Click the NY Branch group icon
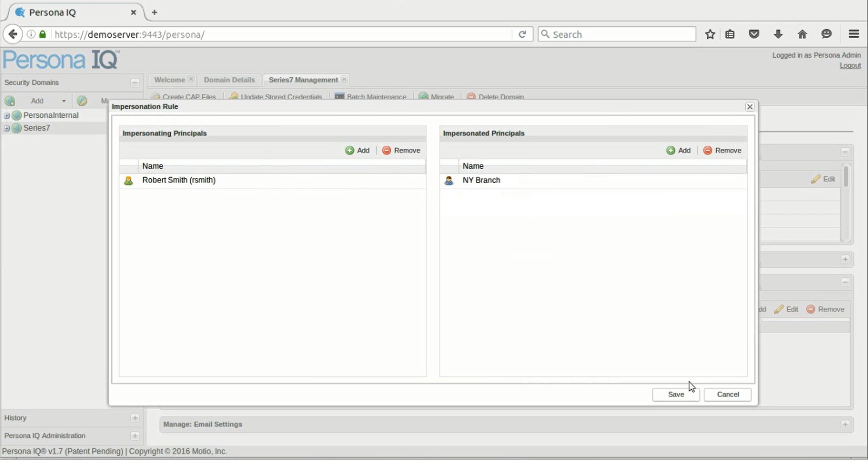Viewport: 868px width, 473px height. [449, 181]
